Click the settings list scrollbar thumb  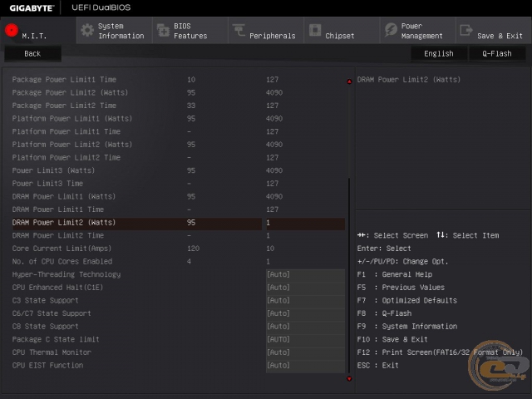(x=349, y=275)
